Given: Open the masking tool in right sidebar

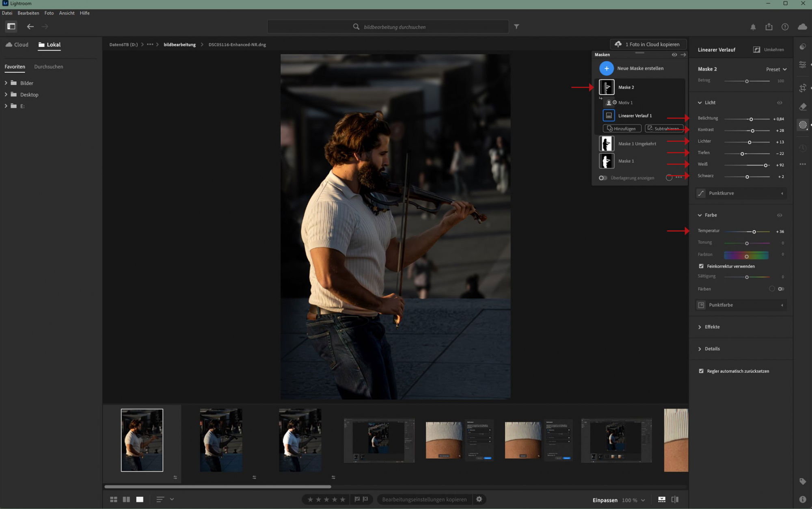Looking at the screenshot, I should tap(803, 125).
